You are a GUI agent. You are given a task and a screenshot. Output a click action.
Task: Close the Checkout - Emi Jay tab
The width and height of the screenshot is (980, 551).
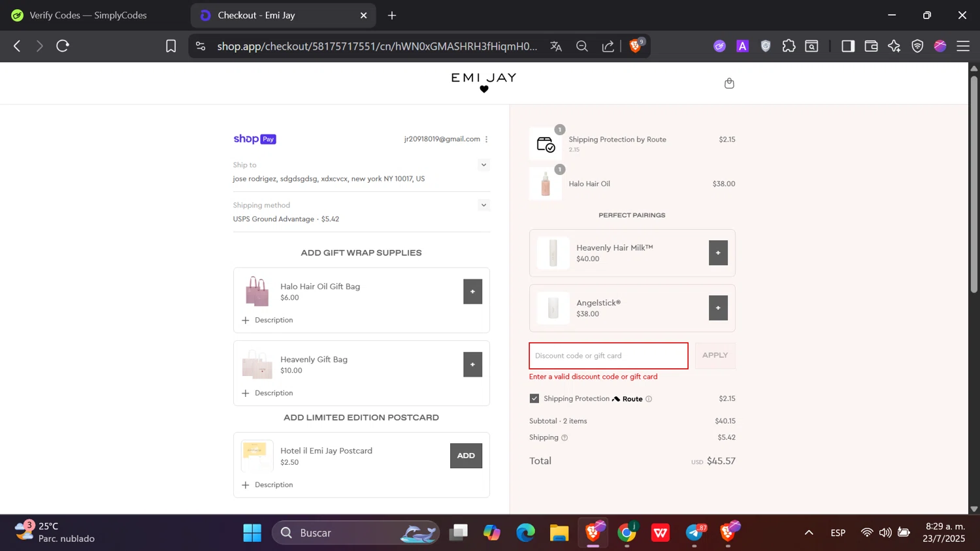(x=364, y=15)
